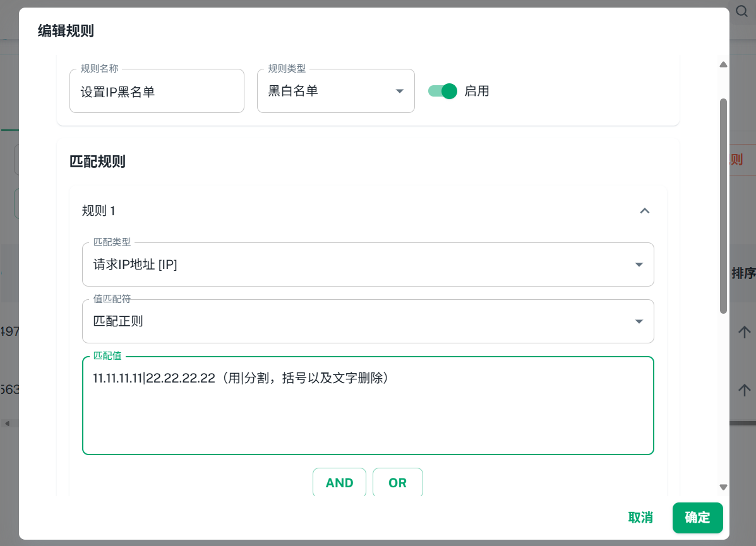The width and height of the screenshot is (756, 546).
Task: Click the dialog scrollbar down arrow
Action: click(x=724, y=487)
